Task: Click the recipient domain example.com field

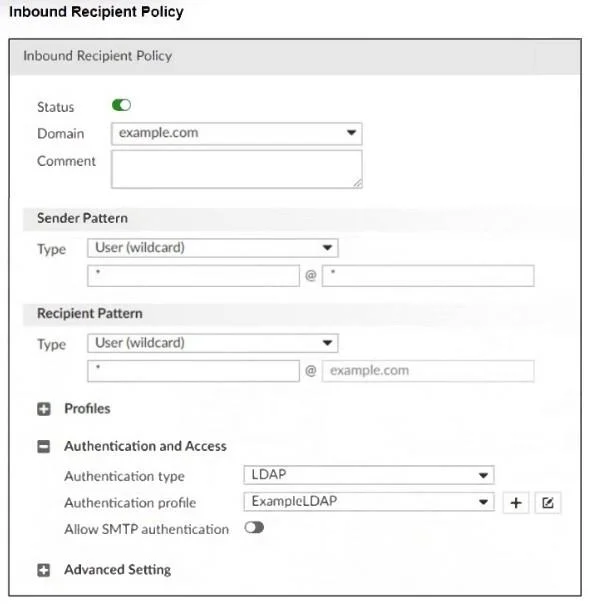Action: coord(428,371)
